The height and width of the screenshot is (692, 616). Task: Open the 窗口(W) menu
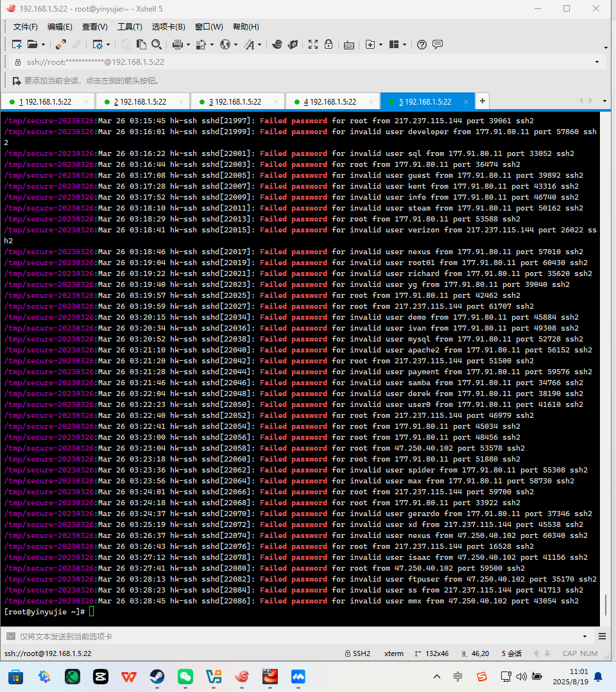(209, 27)
